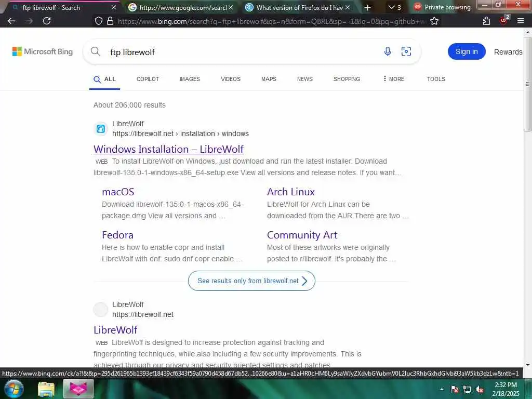Reload the current page
532x399 pixels.
pos(47,21)
